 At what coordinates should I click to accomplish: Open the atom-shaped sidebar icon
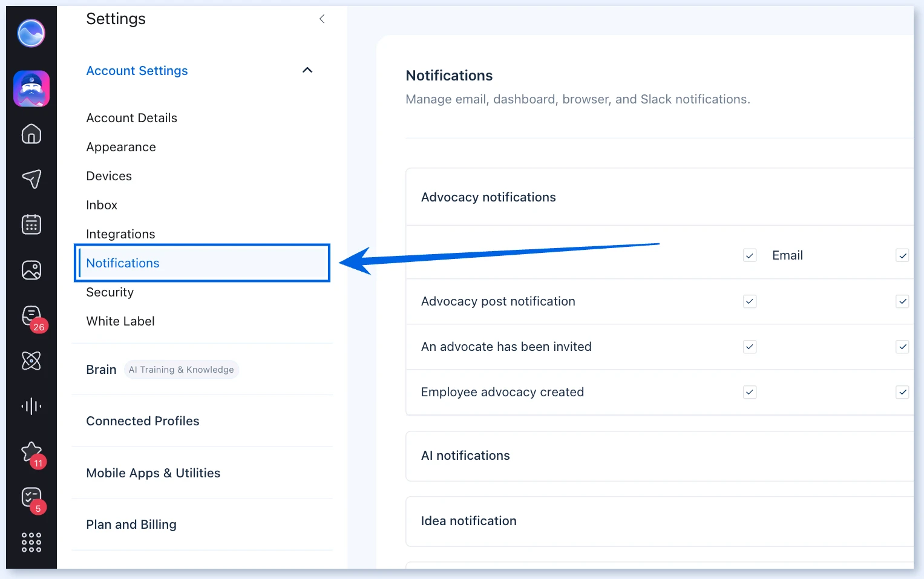click(31, 361)
